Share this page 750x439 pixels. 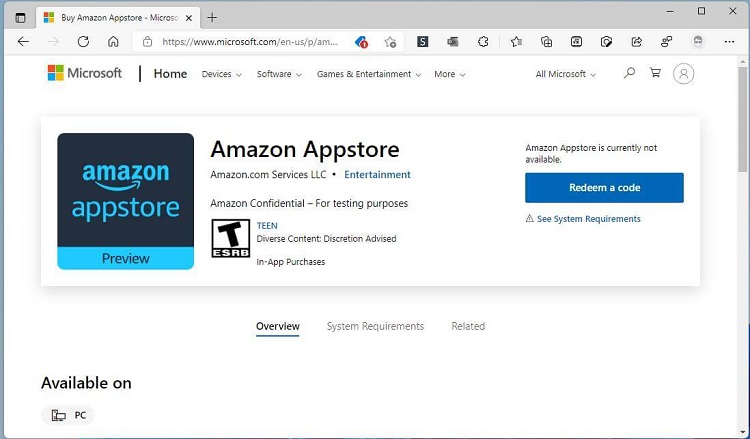pos(636,42)
